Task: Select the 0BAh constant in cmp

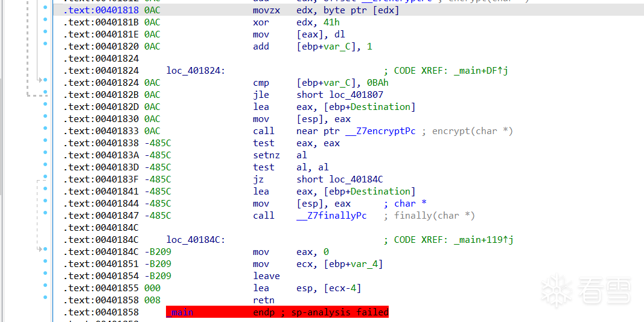Action: [x=378, y=83]
